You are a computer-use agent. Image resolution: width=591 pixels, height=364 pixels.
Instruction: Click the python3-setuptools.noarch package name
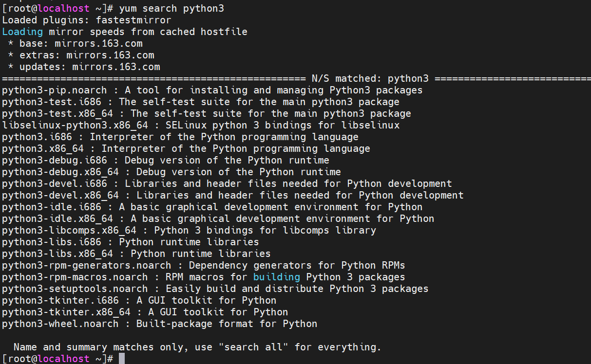click(75, 289)
